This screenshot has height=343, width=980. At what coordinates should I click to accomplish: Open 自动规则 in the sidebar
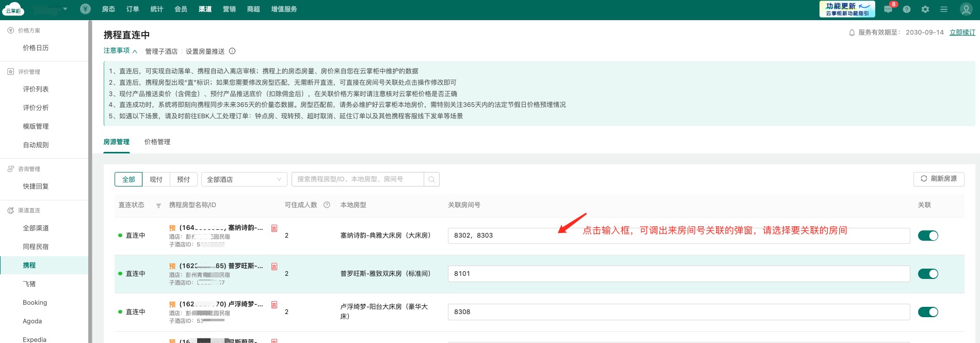pos(36,145)
